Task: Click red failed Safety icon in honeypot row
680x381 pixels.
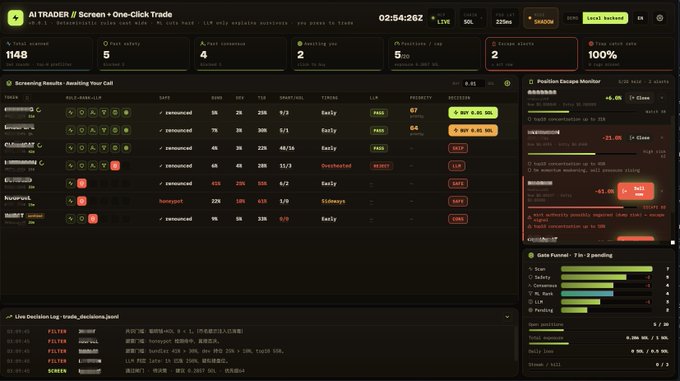Action: [x=82, y=201]
